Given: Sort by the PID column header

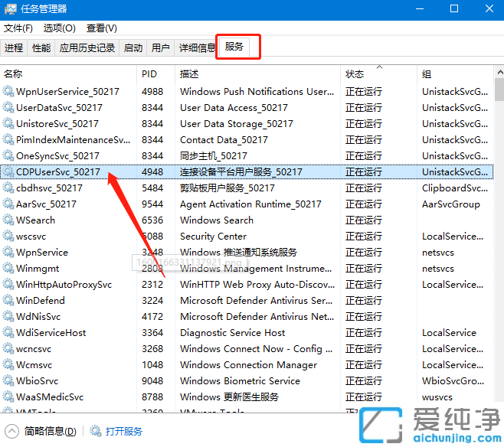Looking at the screenshot, I should [156, 74].
